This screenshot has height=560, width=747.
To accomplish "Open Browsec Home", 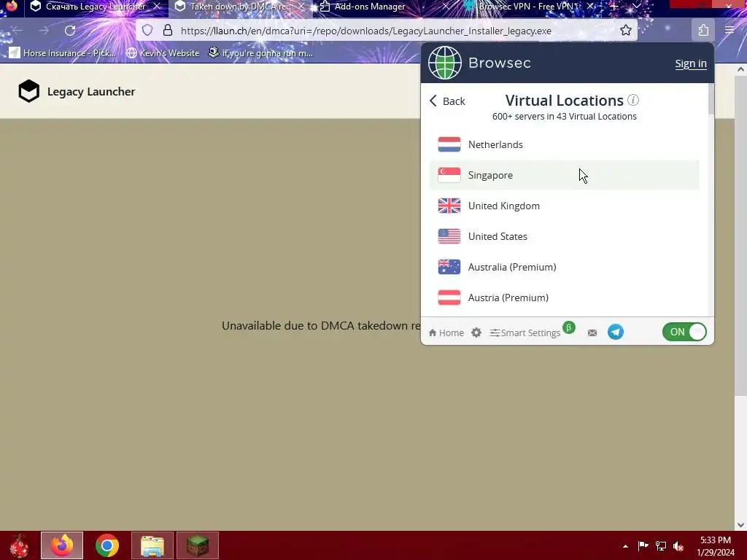I will click(x=446, y=332).
